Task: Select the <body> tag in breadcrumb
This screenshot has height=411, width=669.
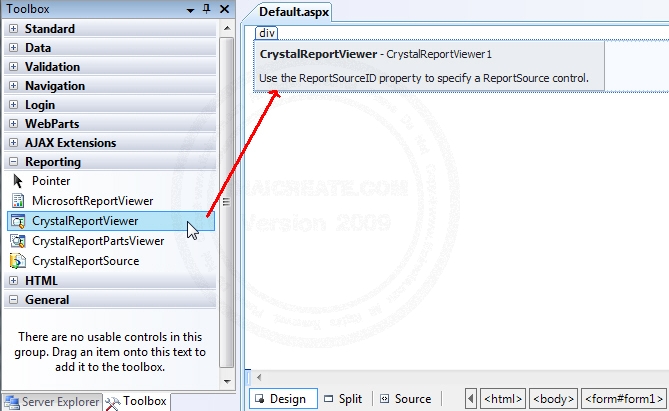Action: pyautogui.click(x=553, y=399)
